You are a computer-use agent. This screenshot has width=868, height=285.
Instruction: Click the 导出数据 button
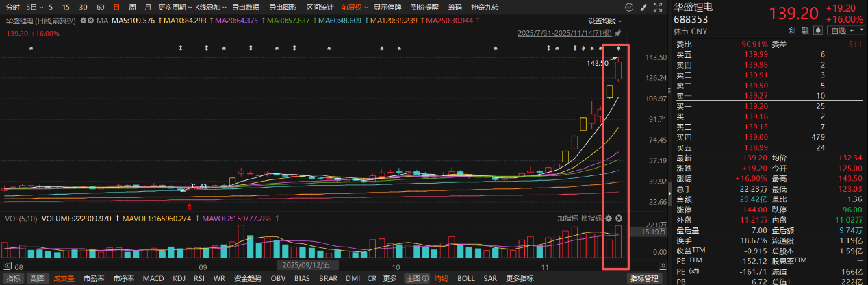point(245,7)
